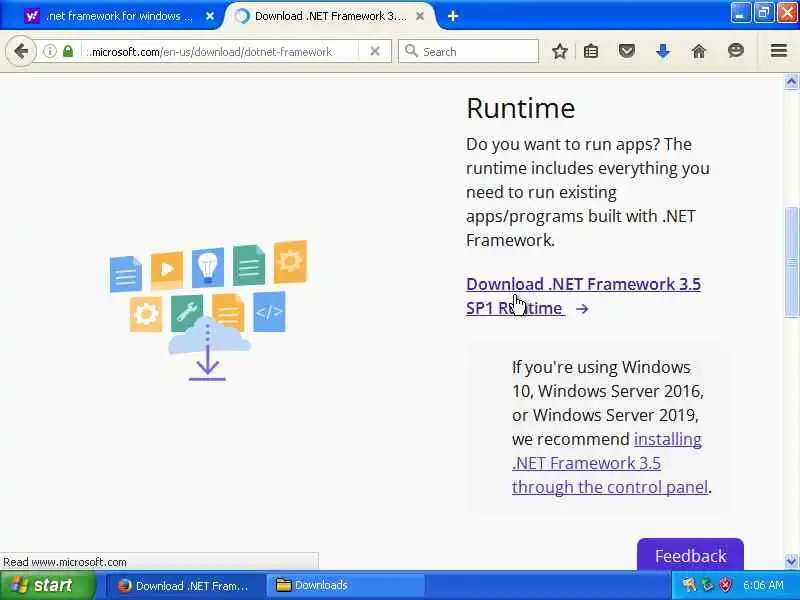Bookmark this page with the star icon
This screenshot has width=800, height=600.
pos(560,51)
